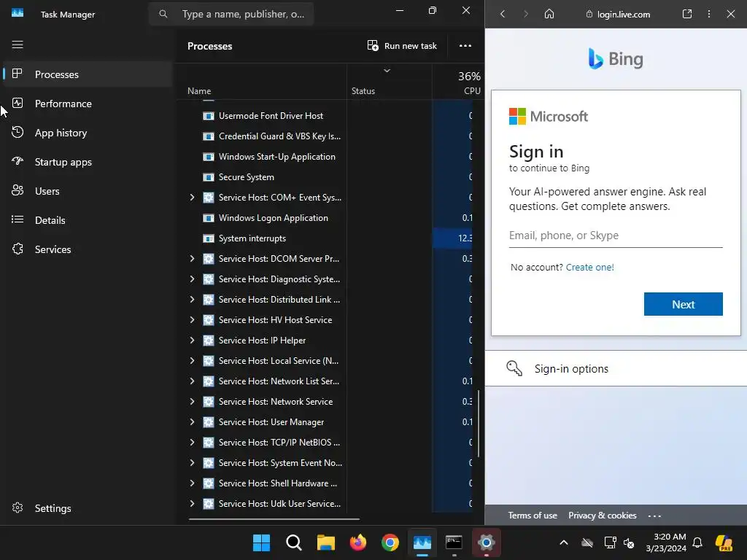This screenshot has height=560, width=747.
Task: Click the Create one! link
Action: 589,267
